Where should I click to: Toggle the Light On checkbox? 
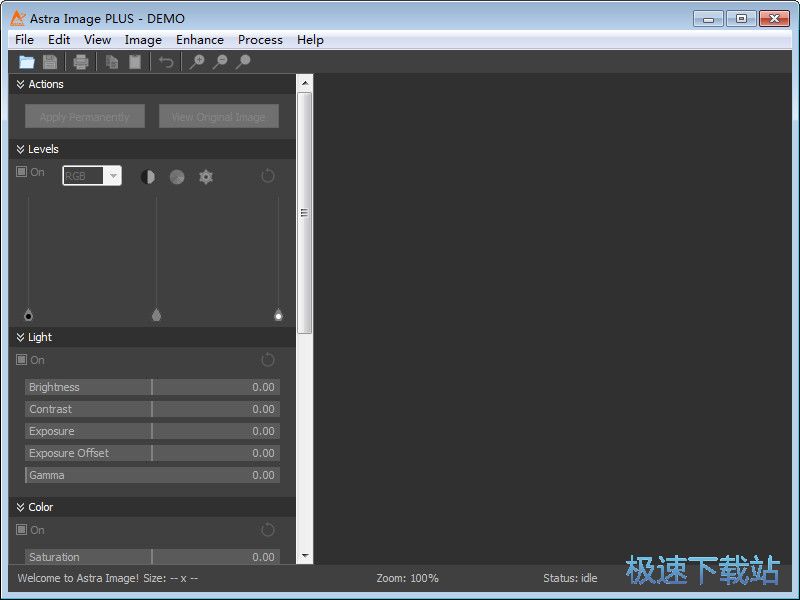pos(22,360)
